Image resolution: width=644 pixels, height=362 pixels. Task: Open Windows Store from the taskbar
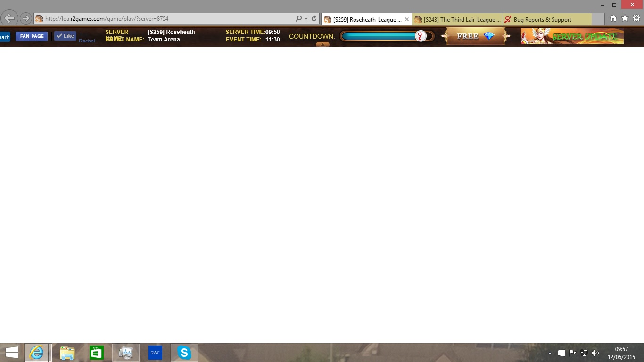coord(97,353)
